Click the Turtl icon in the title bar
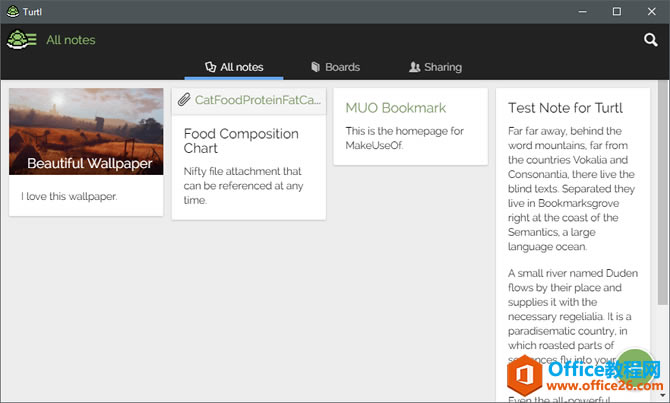Image resolution: width=670 pixels, height=403 pixels. pyautogui.click(x=10, y=11)
